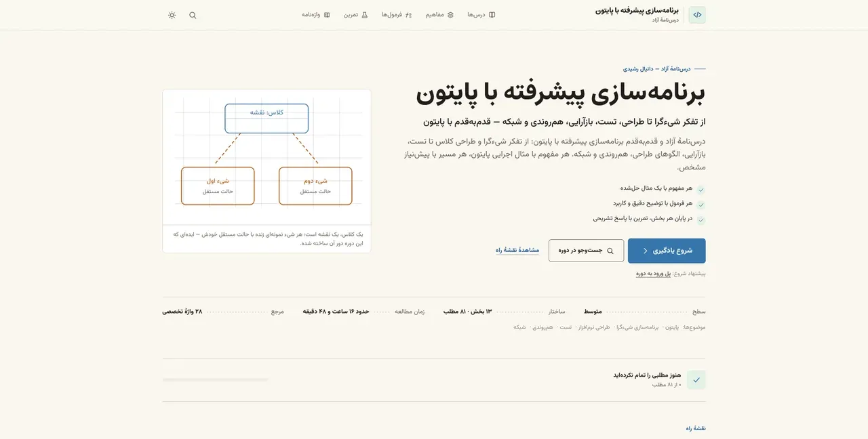The image size is (868, 439).
Task: Open the واژه‌نامه menu item
Action: 316,15
